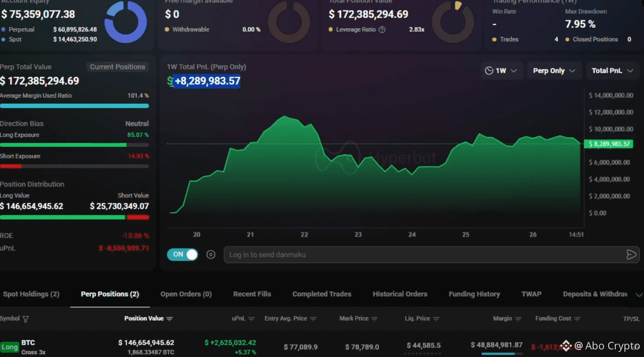Click the Current Positions button
The height and width of the screenshot is (357, 644).
[x=117, y=67]
